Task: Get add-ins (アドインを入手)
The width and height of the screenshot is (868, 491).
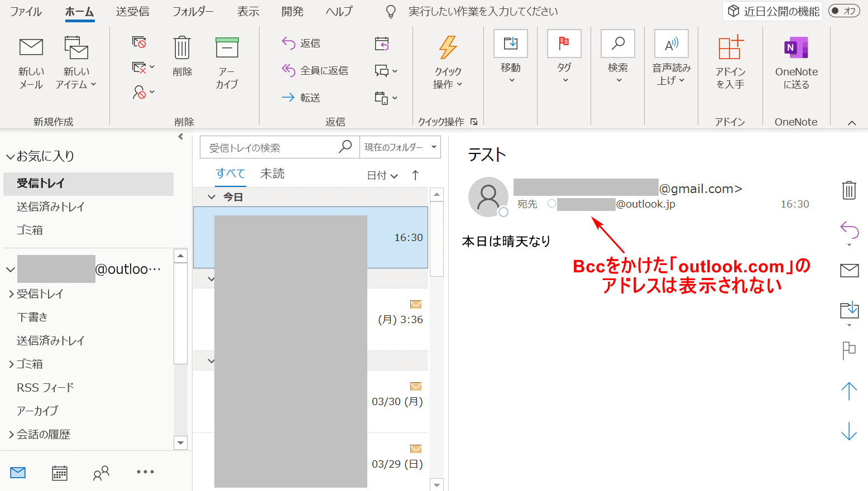Action: 730,62
